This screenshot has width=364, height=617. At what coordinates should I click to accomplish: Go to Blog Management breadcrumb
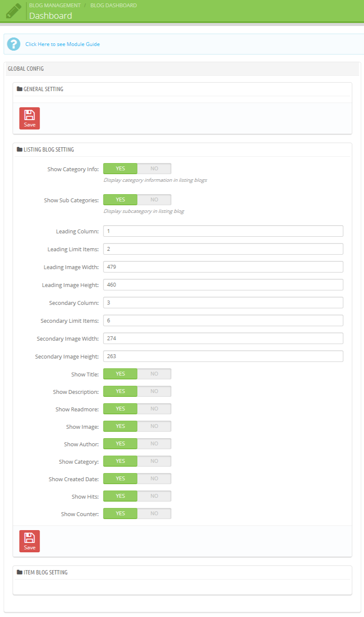pos(55,6)
